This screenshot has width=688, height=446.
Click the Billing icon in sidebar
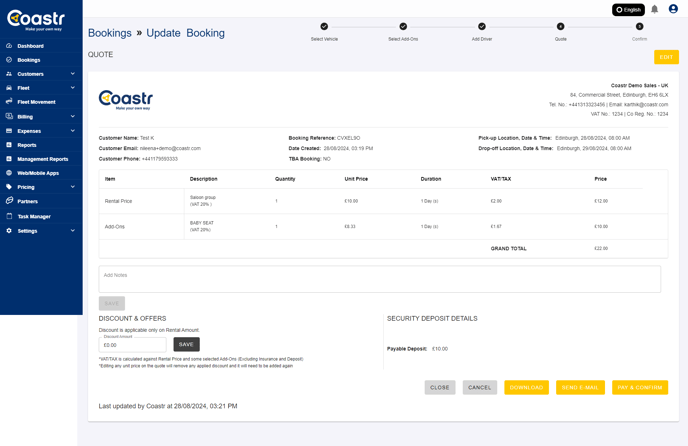pyautogui.click(x=9, y=116)
